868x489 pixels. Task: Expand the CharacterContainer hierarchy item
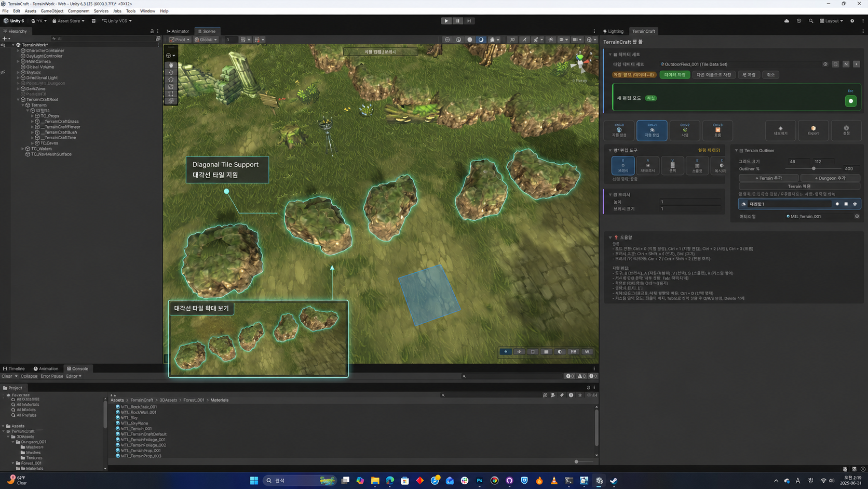[x=18, y=50]
